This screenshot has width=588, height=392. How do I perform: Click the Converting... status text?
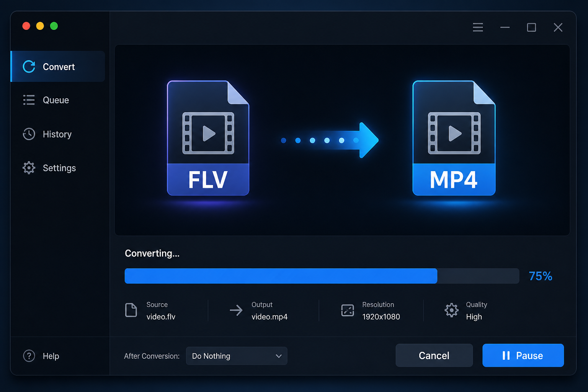tap(152, 253)
